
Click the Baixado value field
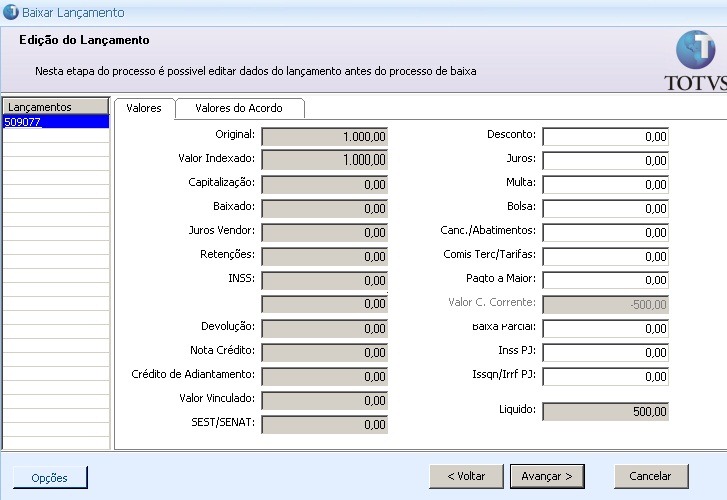click(325, 209)
